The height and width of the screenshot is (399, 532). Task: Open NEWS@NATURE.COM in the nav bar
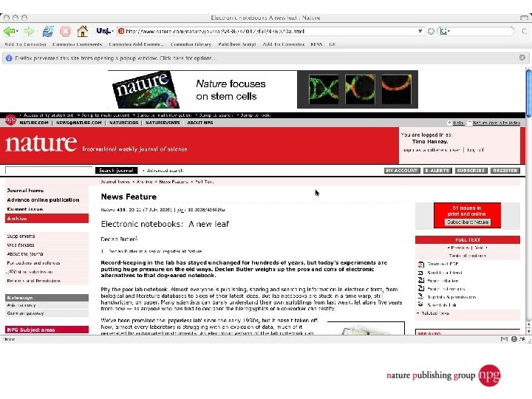79,123
